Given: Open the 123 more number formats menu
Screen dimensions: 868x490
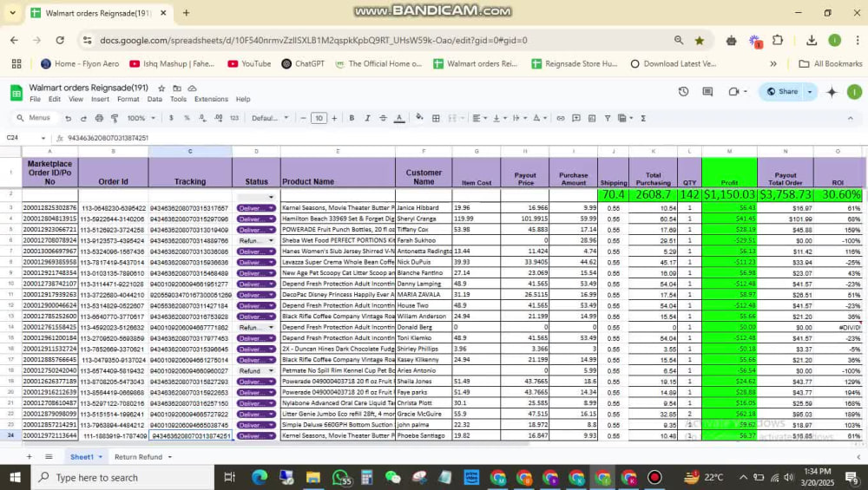Looking at the screenshot, I should coord(234,118).
